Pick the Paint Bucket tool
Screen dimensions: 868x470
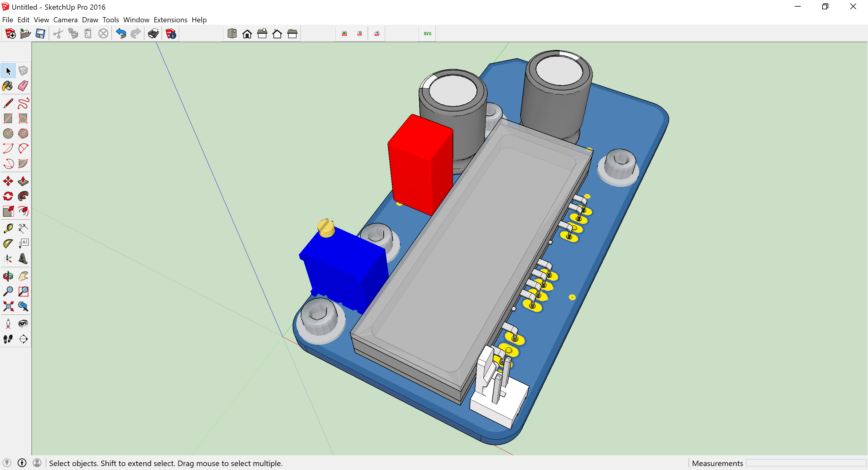(x=8, y=86)
